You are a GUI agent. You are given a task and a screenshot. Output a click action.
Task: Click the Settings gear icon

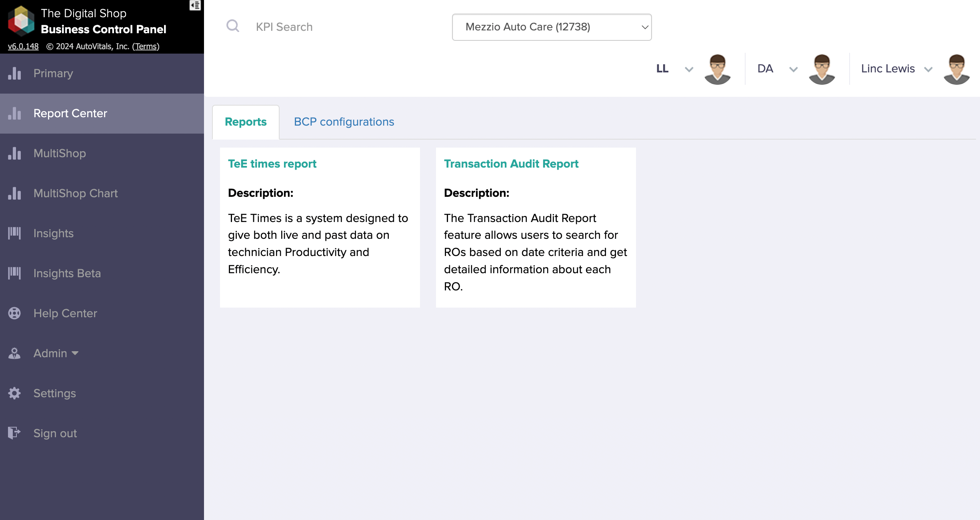point(14,393)
